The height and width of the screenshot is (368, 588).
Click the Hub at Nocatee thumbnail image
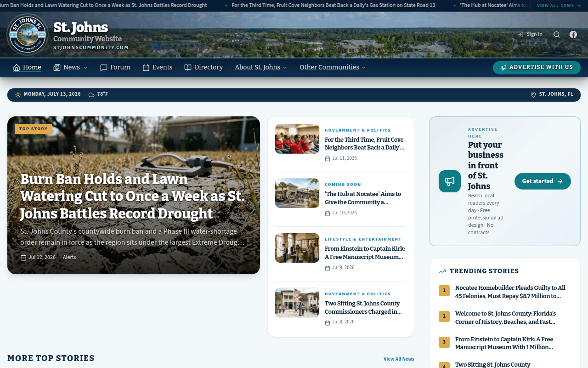coord(297,193)
